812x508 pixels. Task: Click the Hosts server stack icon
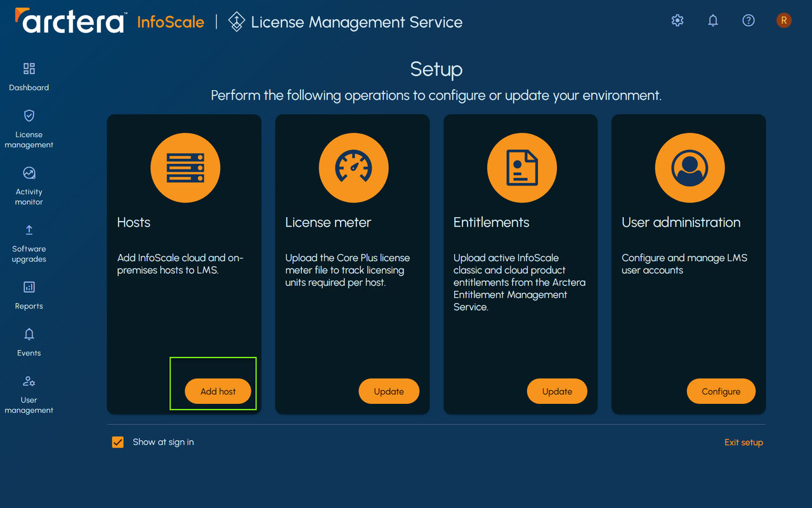185,168
